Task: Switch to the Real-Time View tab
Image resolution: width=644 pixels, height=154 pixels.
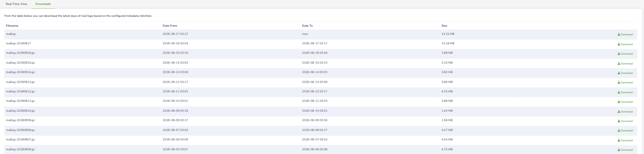Action: (x=16, y=4)
